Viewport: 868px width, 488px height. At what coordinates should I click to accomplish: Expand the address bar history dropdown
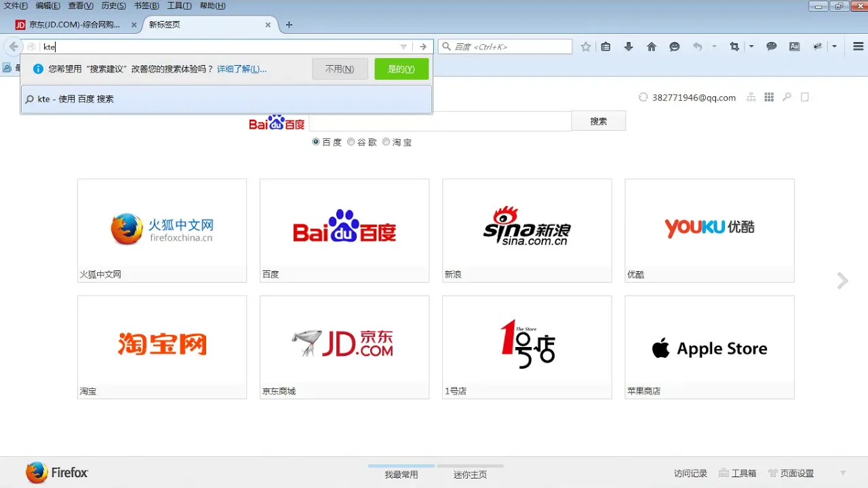(x=403, y=47)
